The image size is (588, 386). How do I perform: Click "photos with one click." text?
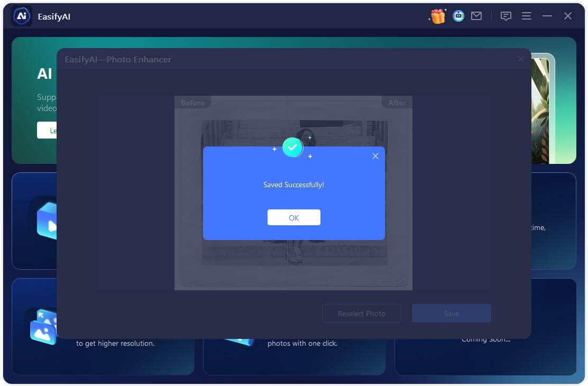pyautogui.click(x=302, y=343)
